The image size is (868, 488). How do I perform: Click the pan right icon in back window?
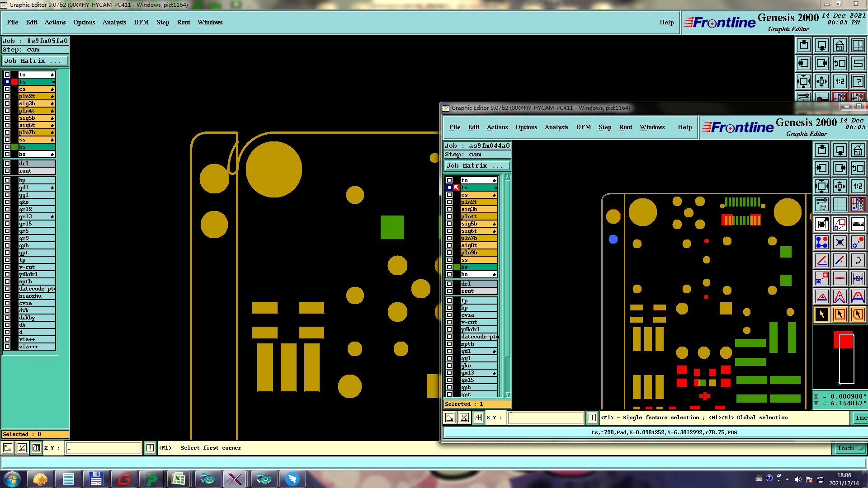click(x=822, y=63)
